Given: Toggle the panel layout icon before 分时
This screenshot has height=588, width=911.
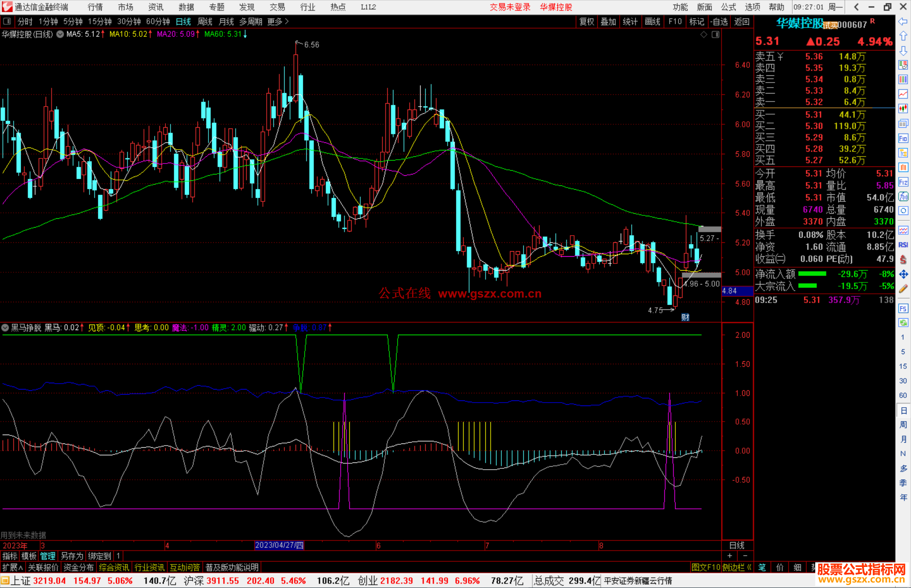Looking at the screenshot, I should [x=7, y=21].
